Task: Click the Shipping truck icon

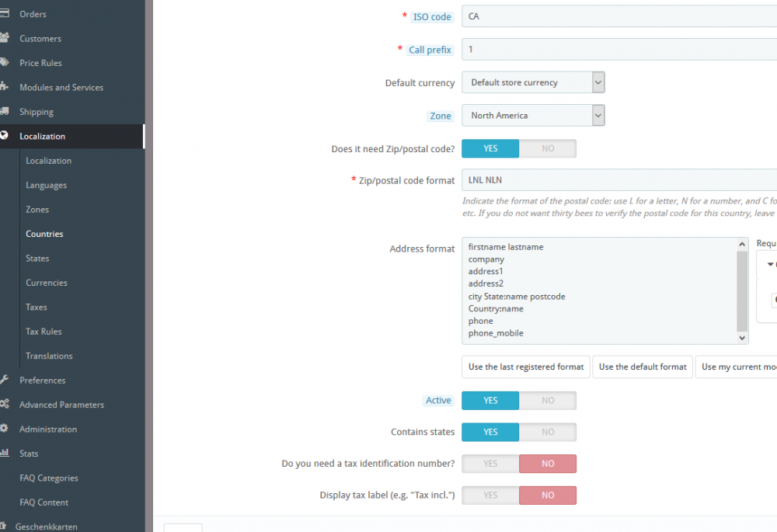Action: tap(5, 112)
